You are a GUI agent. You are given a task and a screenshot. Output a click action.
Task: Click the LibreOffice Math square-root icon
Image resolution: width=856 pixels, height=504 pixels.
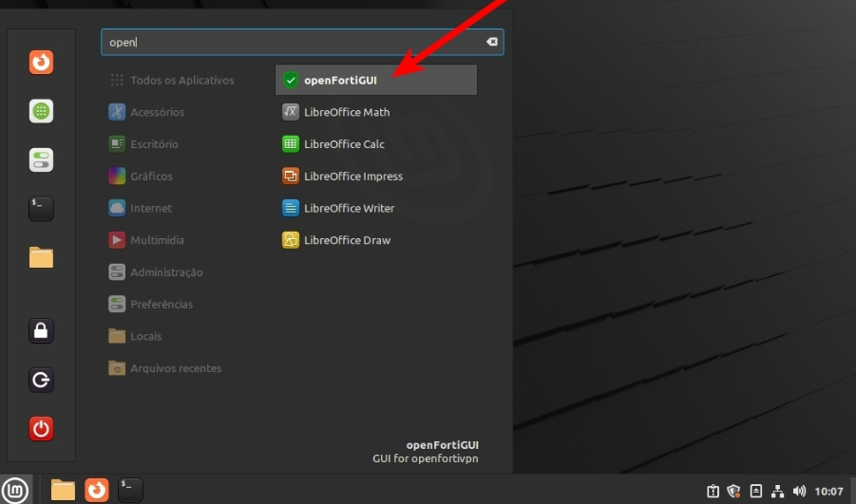[291, 112]
